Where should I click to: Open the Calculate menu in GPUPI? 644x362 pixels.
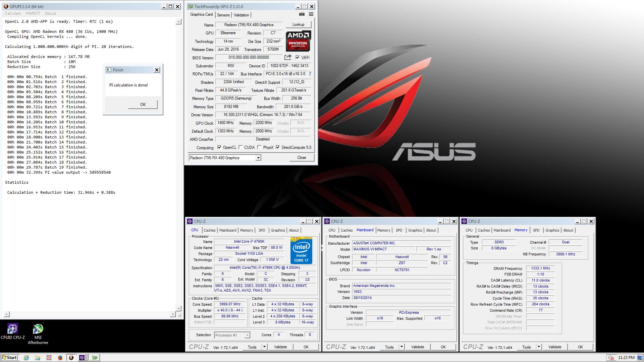[x=13, y=13]
